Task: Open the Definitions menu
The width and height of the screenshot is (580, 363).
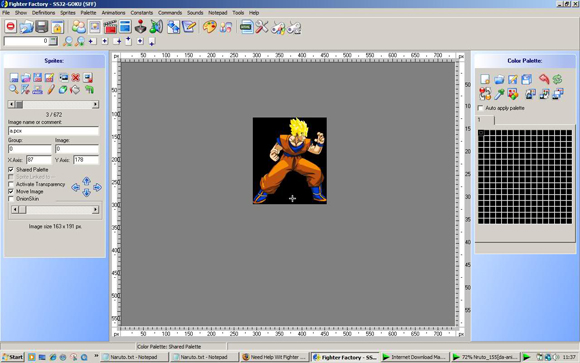Action: tap(43, 13)
